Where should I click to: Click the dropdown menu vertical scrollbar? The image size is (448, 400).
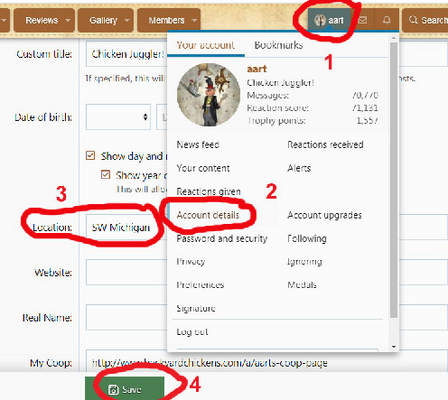[x=394, y=180]
